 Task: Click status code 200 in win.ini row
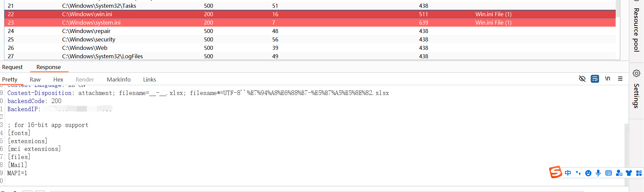tap(208, 14)
